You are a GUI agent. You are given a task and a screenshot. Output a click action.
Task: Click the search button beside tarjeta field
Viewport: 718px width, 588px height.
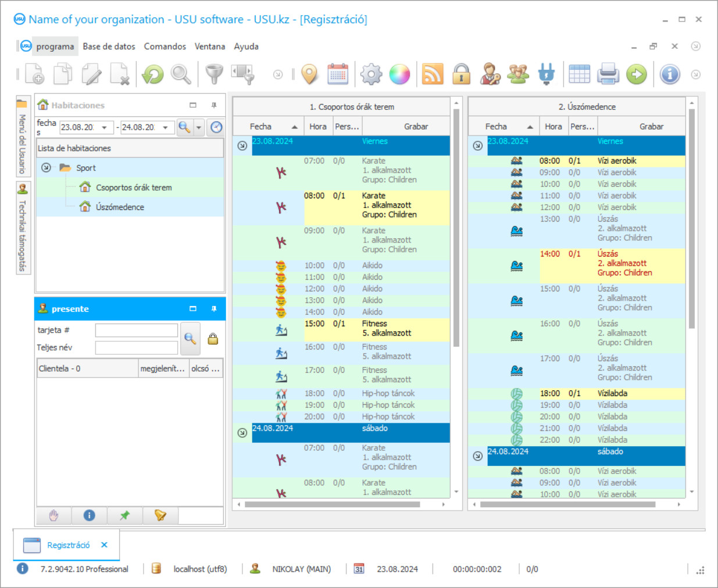pyautogui.click(x=190, y=338)
